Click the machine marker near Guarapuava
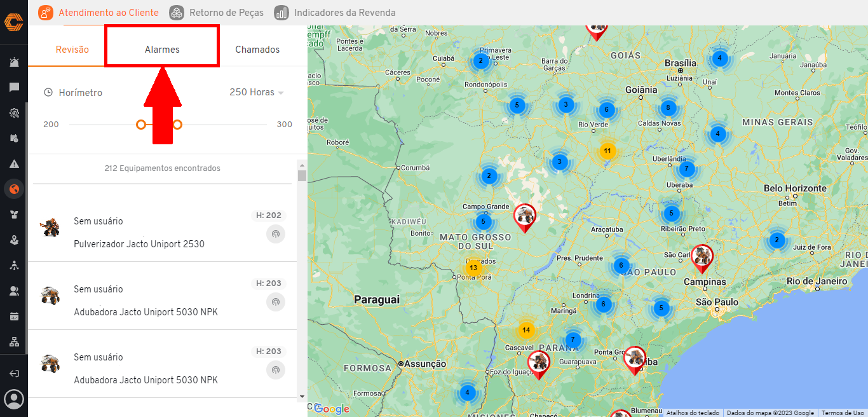868x417 pixels. point(538,364)
